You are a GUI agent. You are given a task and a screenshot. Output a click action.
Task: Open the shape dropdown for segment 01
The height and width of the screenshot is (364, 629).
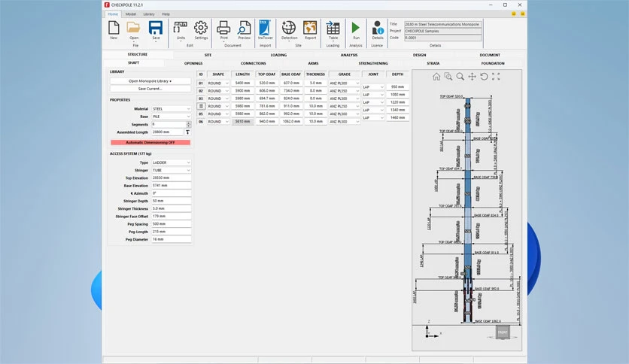click(x=218, y=83)
